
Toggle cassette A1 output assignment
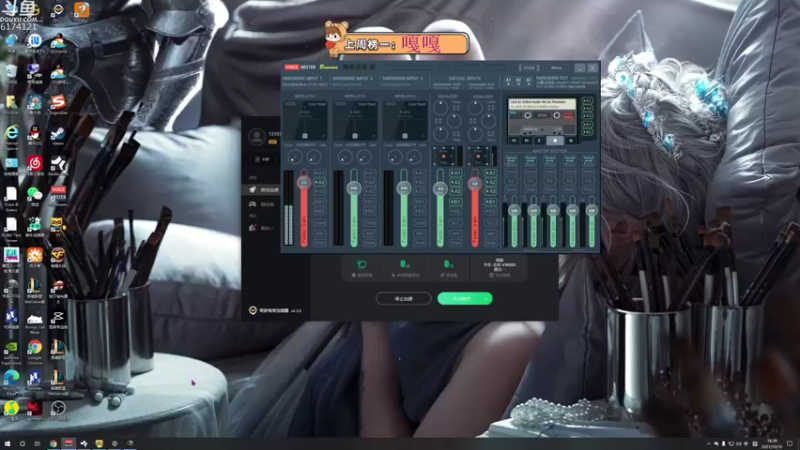pos(588,101)
